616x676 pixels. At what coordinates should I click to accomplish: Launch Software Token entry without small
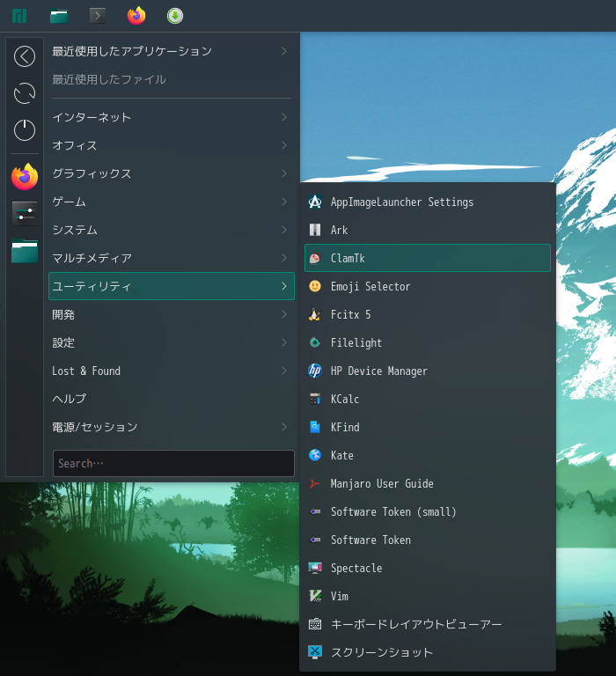(x=428, y=540)
